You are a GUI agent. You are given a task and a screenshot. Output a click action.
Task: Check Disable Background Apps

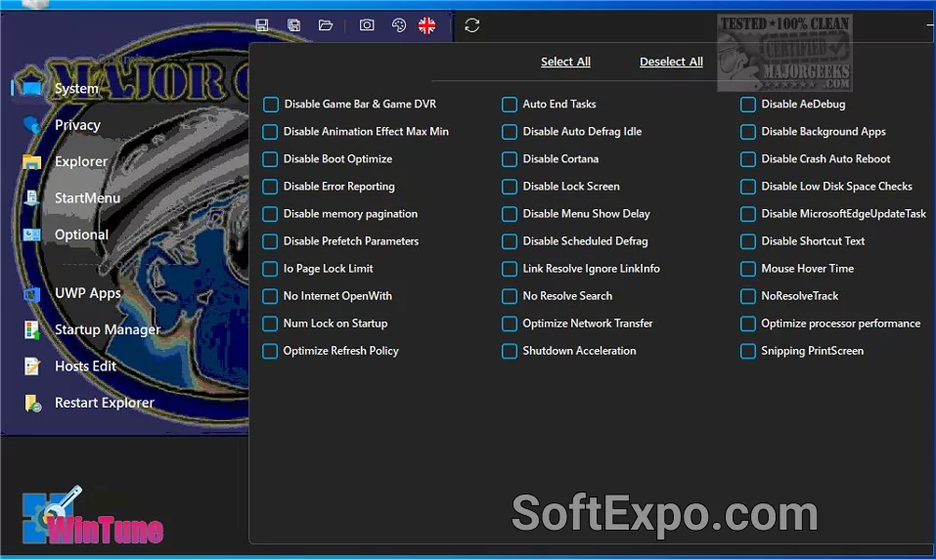748,132
